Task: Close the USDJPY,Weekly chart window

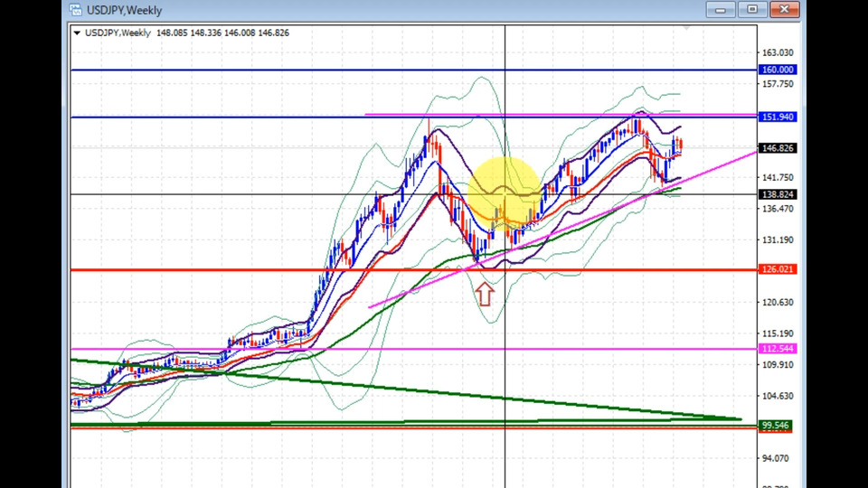Action: tap(785, 9)
